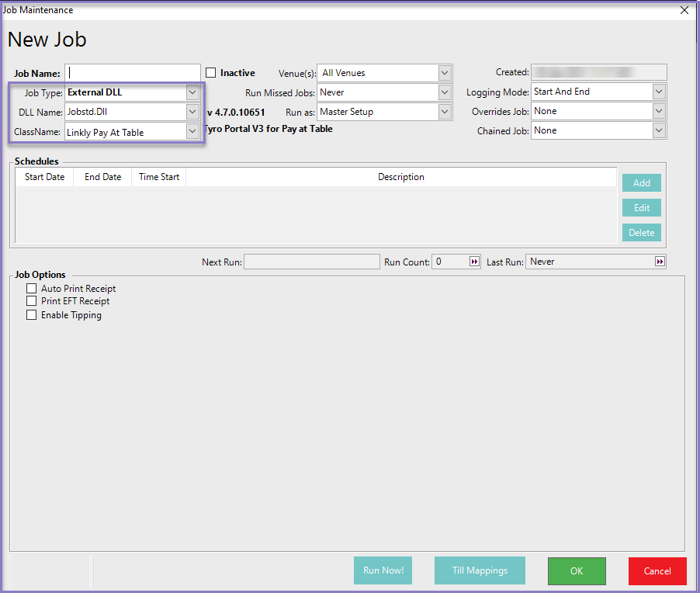Expand the Chained Job dropdown
Screen dimensions: 700x593
659,130
